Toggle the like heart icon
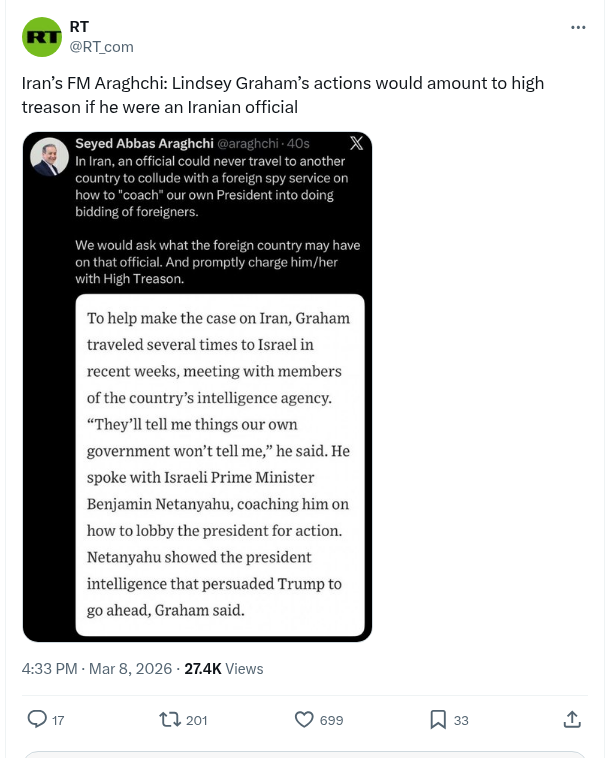This screenshot has height=758, width=608. tap(304, 719)
